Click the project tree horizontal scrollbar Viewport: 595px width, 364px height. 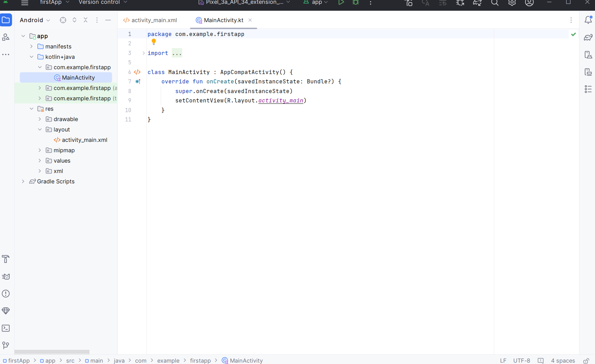(52, 352)
